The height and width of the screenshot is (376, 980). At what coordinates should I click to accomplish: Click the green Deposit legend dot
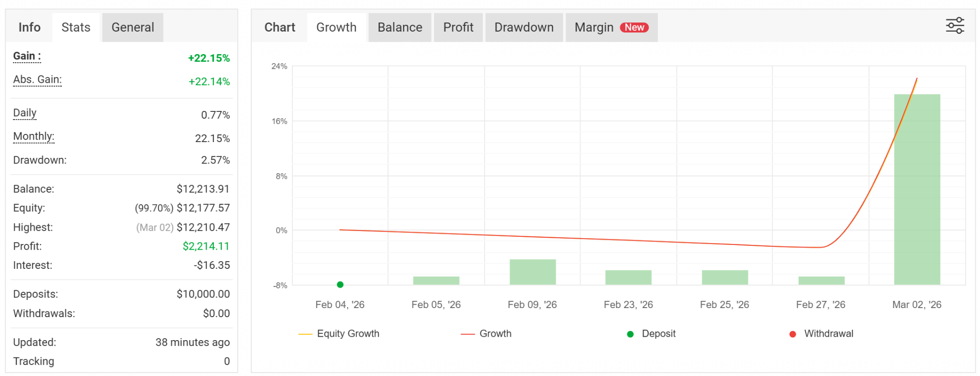click(630, 334)
